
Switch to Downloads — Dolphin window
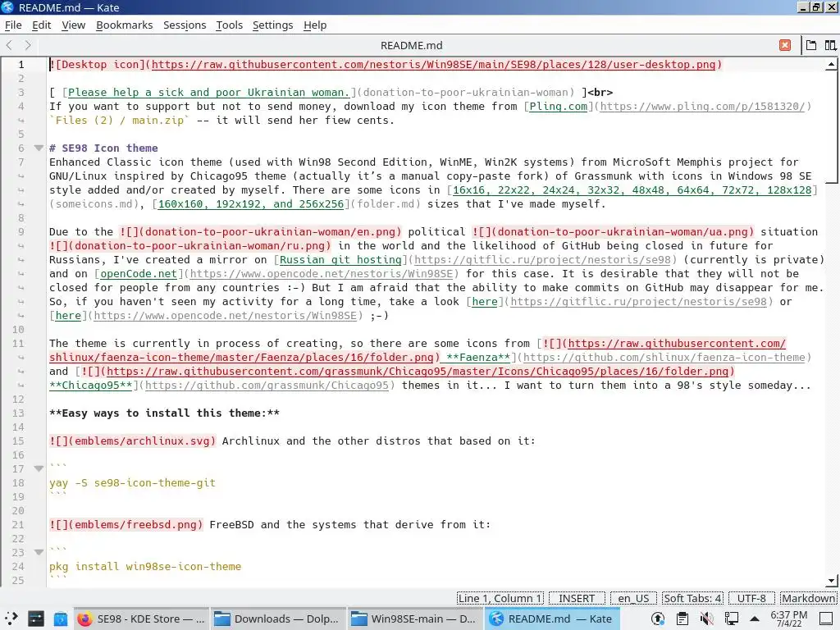277,619
